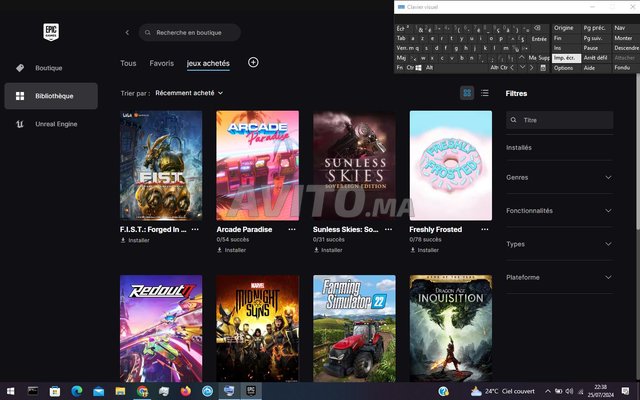Click the back arrow beside search
This screenshot has width=640, height=400.
pyautogui.click(x=127, y=33)
